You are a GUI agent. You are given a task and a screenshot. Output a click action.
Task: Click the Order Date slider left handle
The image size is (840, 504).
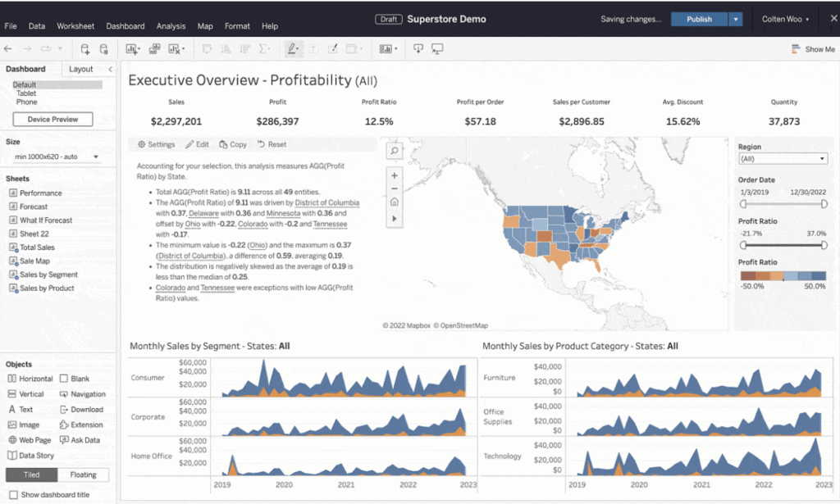[x=743, y=203]
